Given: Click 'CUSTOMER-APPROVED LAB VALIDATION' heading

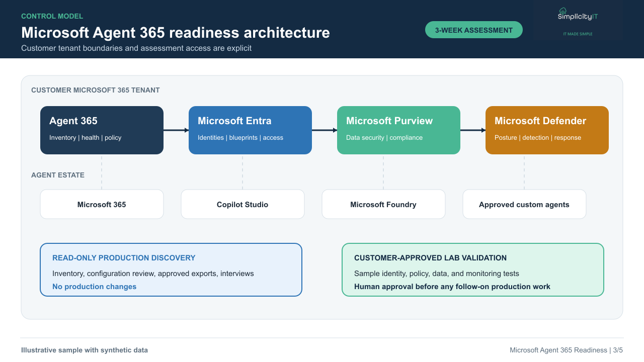Looking at the screenshot, I should pos(430,258).
